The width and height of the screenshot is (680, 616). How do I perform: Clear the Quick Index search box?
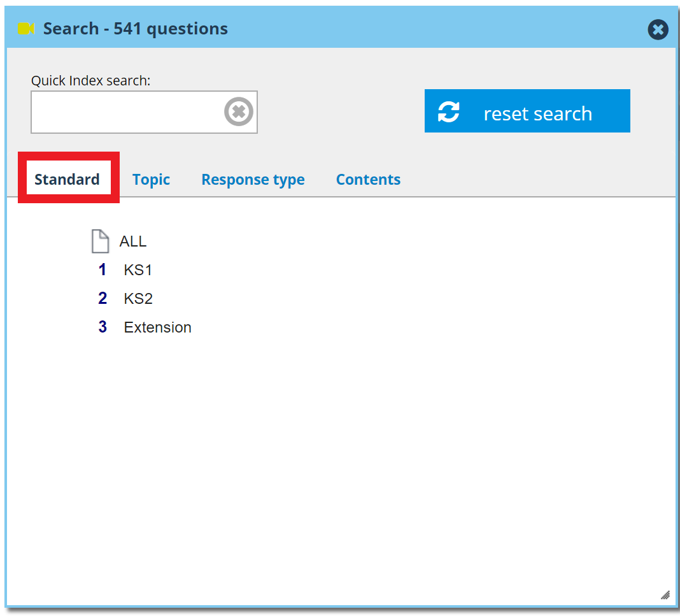click(238, 112)
